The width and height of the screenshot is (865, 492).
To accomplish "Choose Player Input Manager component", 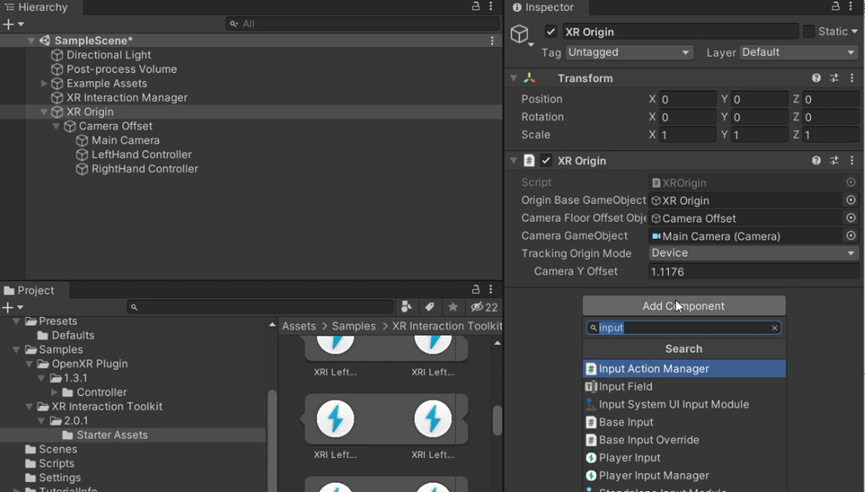I will 684,475.
